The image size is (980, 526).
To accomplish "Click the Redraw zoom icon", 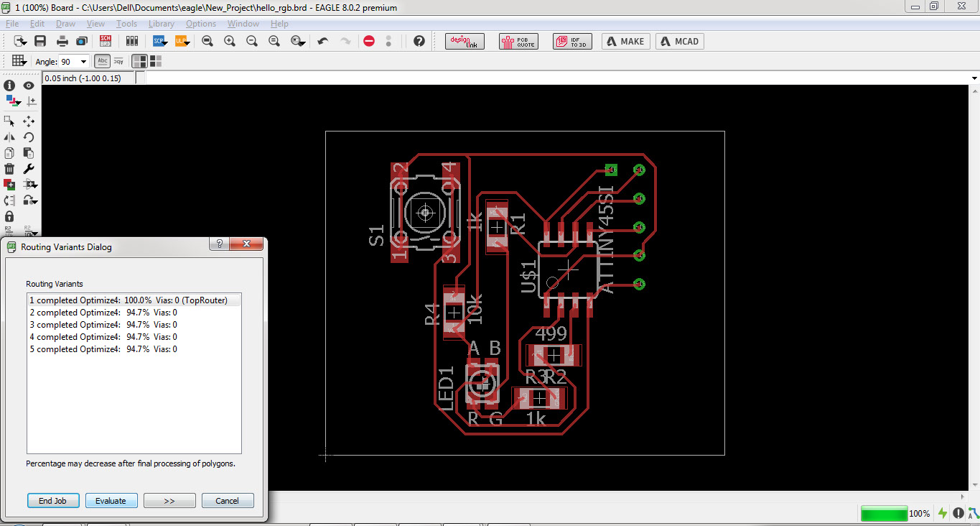I will point(274,41).
